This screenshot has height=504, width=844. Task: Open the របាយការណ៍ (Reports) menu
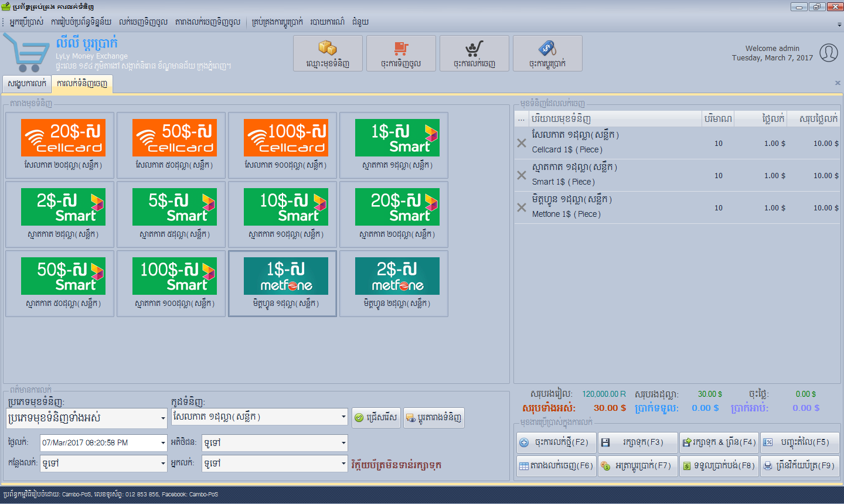[x=328, y=22]
